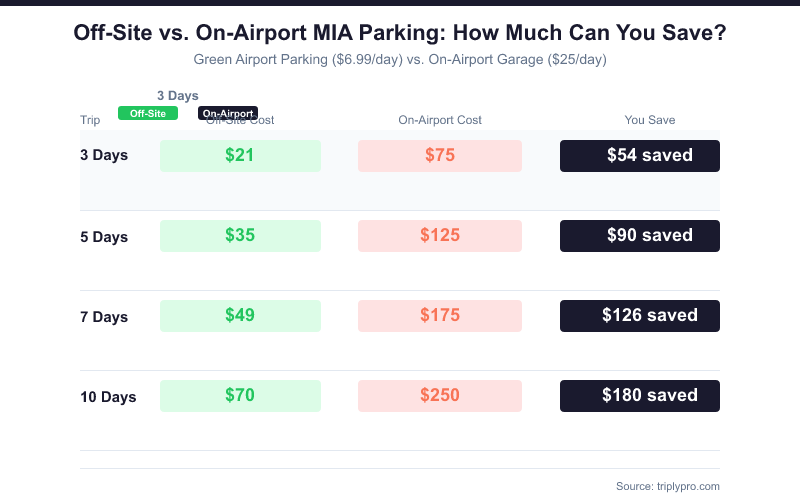The height and width of the screenshot is (500, 800).
Task: Click the $126 saved badge
Action: 640,316
